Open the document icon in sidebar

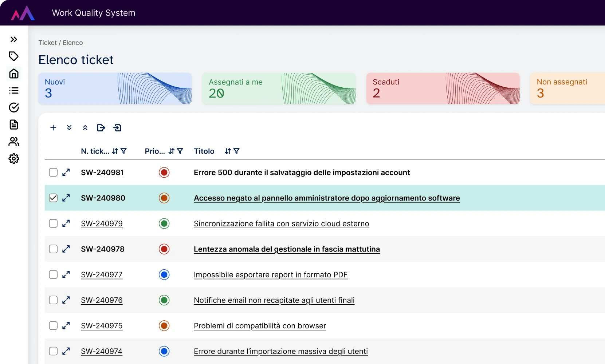point(14,124)
